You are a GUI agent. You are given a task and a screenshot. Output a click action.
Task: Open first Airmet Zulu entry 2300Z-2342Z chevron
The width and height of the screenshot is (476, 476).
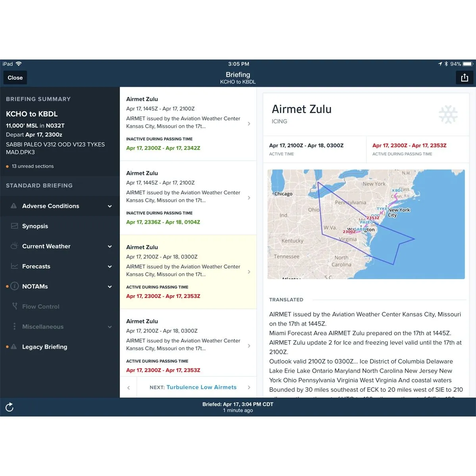[249, 124]
